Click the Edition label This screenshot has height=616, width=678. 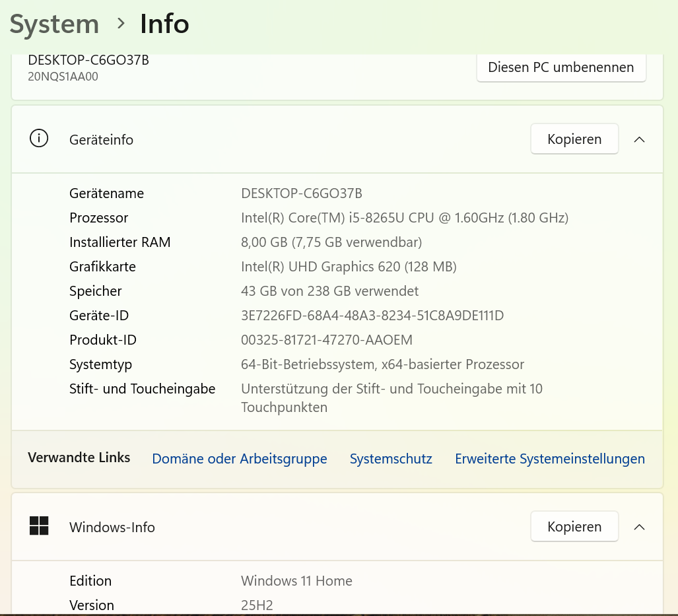(x=90, y=580)
